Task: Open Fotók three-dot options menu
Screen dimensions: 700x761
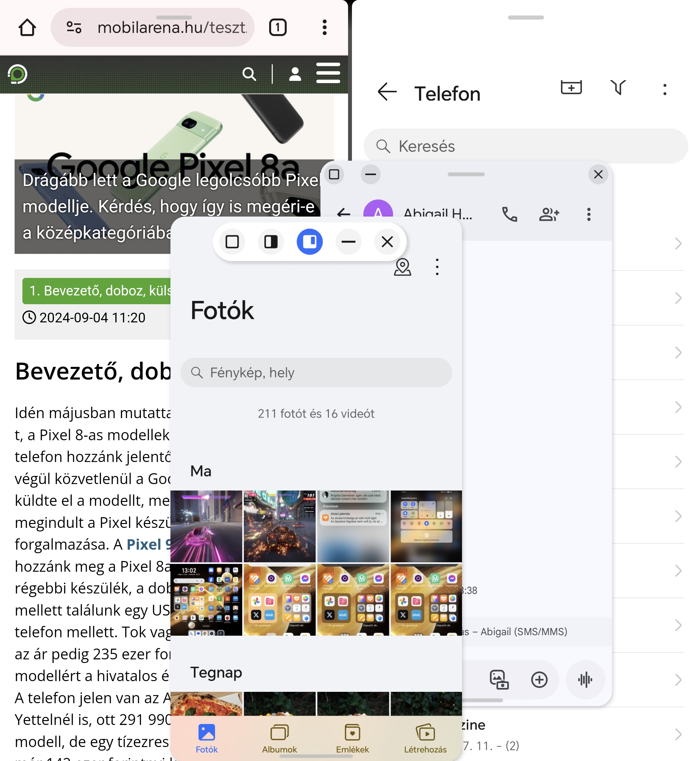Action: [x=437, y=267]
